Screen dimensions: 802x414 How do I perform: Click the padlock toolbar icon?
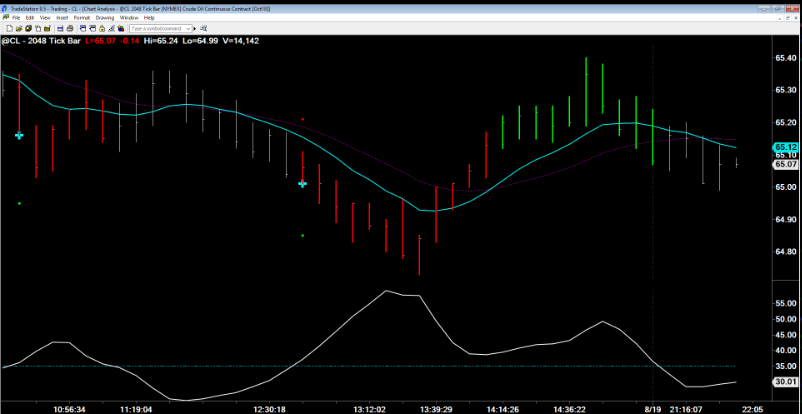(102, 29)
